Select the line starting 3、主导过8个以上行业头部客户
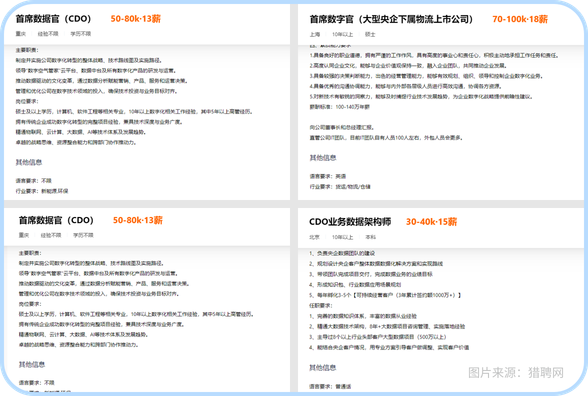 point(378,337)
